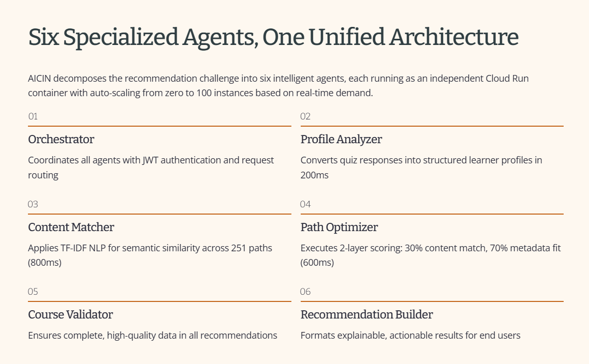Select the Course Validator heading

70,314
